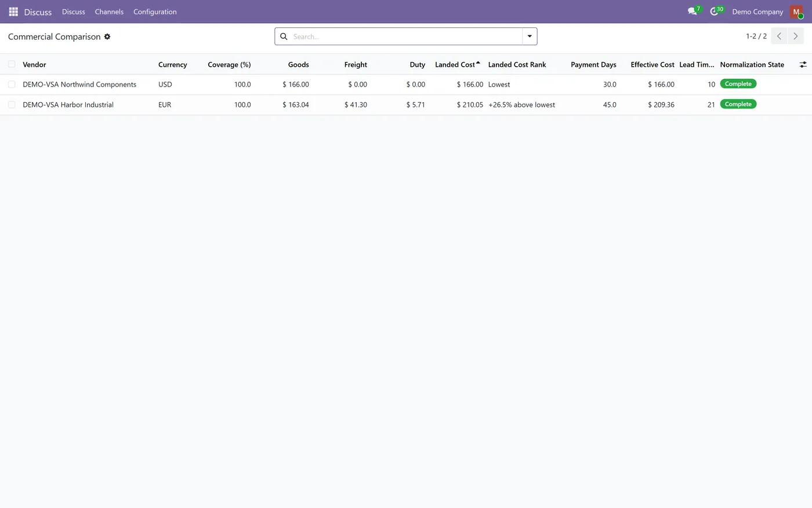The height and width of the screenshot is (508, 812).
Task: Toggle the search options dropdown arrow
Action: click(x=530, y=36)
